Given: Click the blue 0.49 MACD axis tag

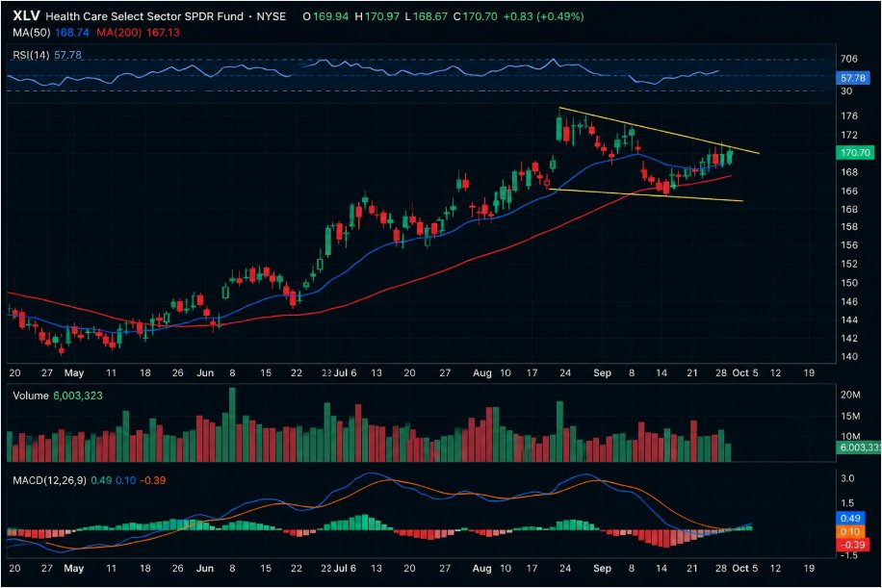Looking at the screenshot, I should [850, 518].
